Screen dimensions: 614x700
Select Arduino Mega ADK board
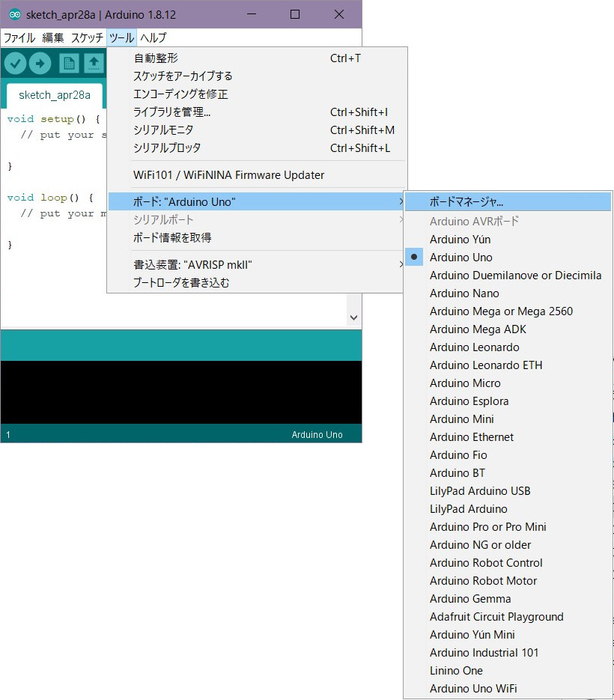pyautogui.click(x=507, y=329)
